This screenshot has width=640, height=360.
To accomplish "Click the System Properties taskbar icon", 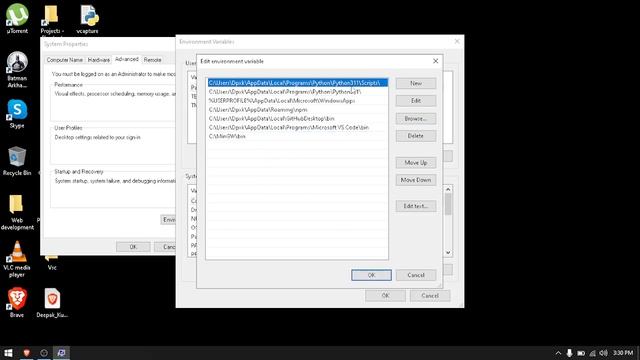I will (x=62, y=353).
